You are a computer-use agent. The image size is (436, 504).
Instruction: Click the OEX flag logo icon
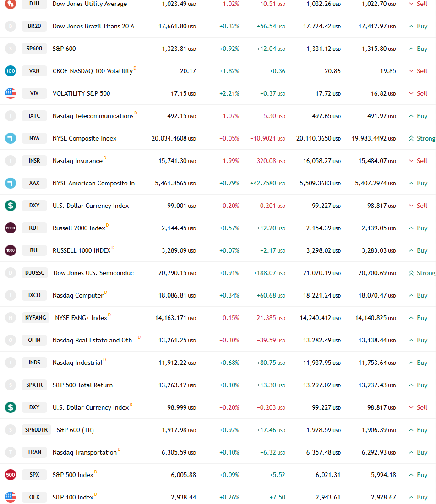point(11,497)
